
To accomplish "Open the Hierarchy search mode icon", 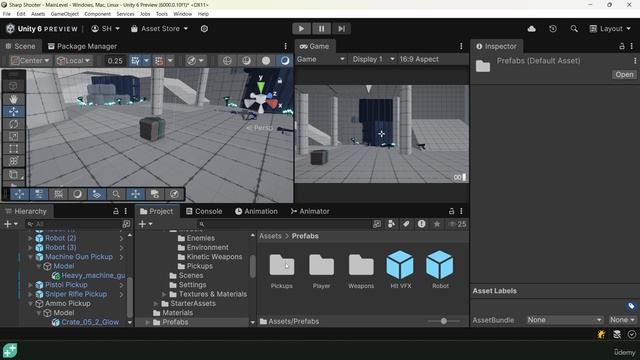I will click(x=126, y=224).
